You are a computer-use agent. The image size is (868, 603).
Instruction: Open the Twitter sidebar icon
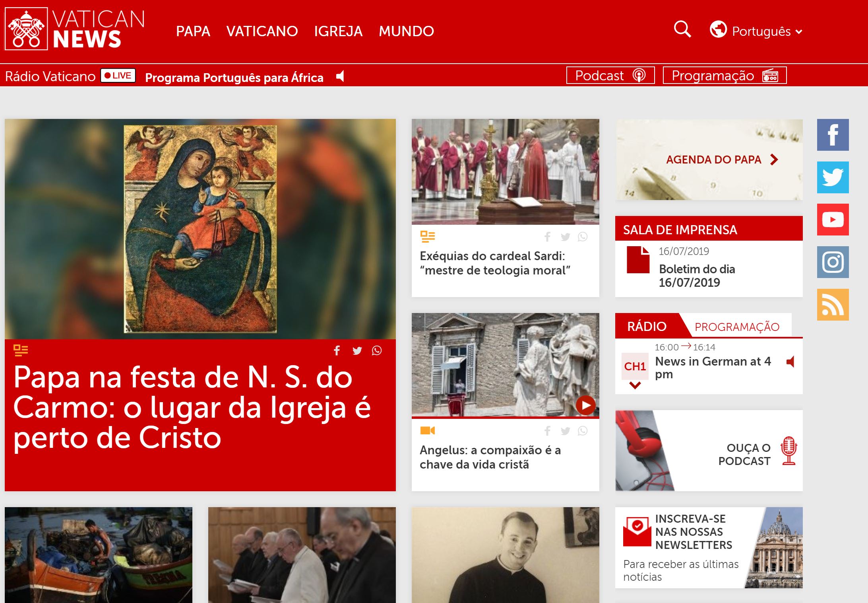(833, 177)
